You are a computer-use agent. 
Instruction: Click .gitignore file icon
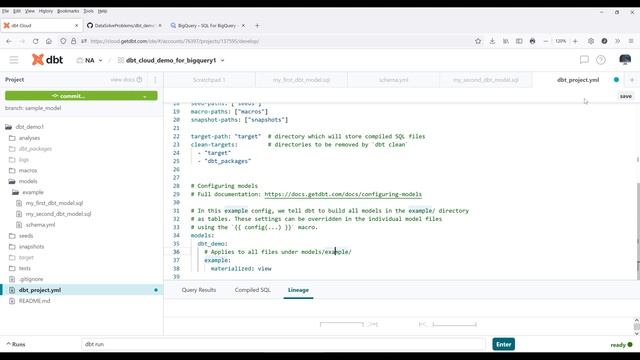click(12, 279)
